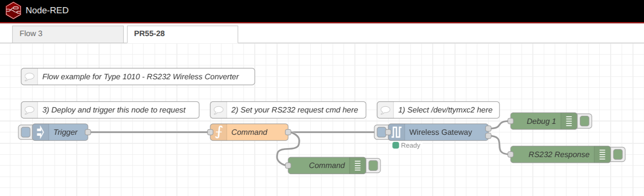The image size is (644, 196).
Task: Click the Command function output port
Action: coord(288,132)
